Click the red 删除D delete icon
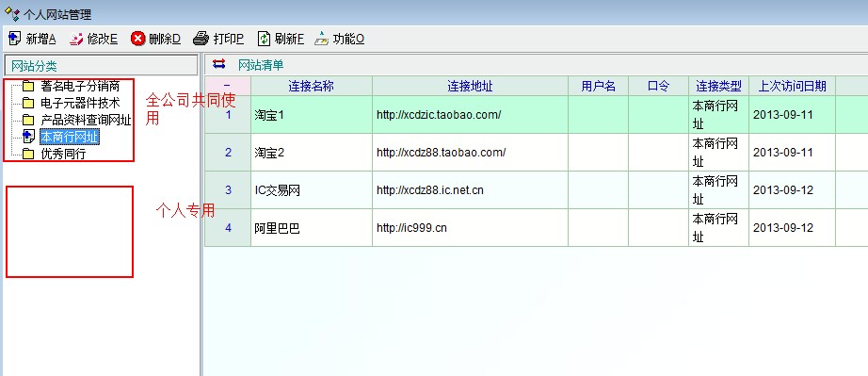This screenshot has width=868, height=376. click(137, 39)
